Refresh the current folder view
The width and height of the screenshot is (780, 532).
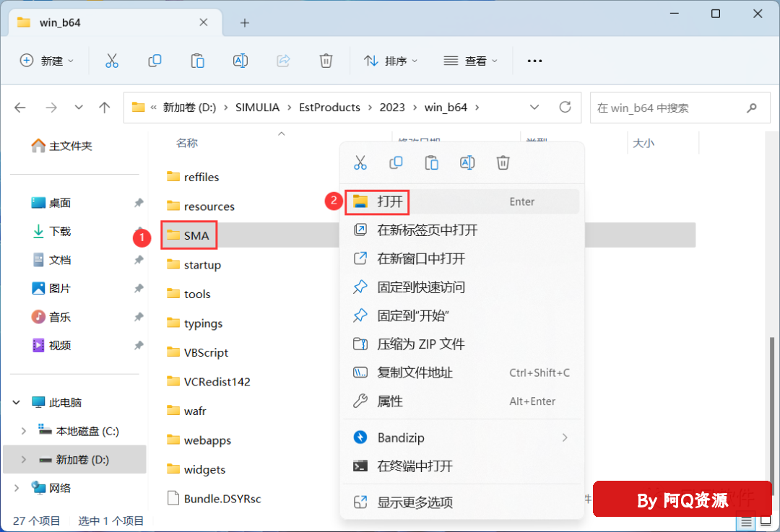565,108
